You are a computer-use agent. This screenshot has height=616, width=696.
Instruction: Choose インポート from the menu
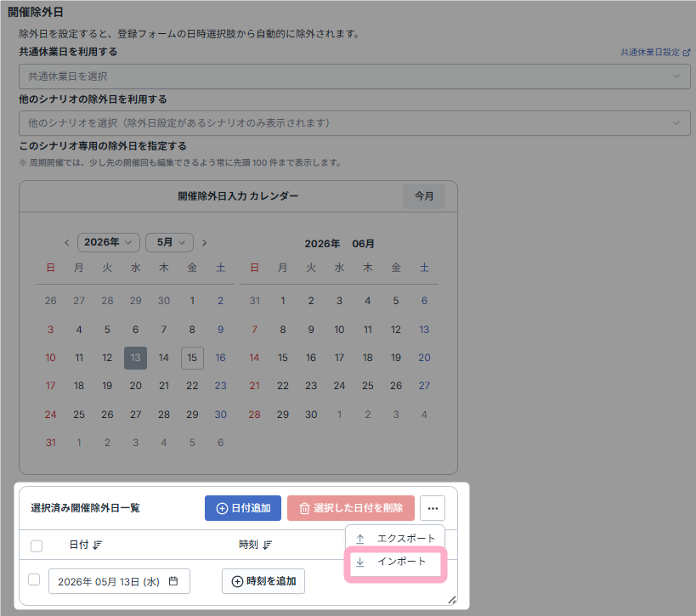coord(395,562)
